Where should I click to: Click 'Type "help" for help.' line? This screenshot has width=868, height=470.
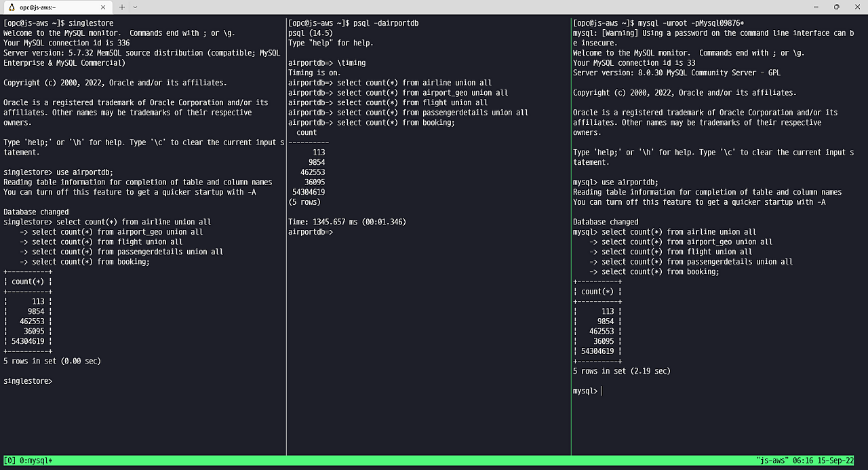[x=331, y=43]
